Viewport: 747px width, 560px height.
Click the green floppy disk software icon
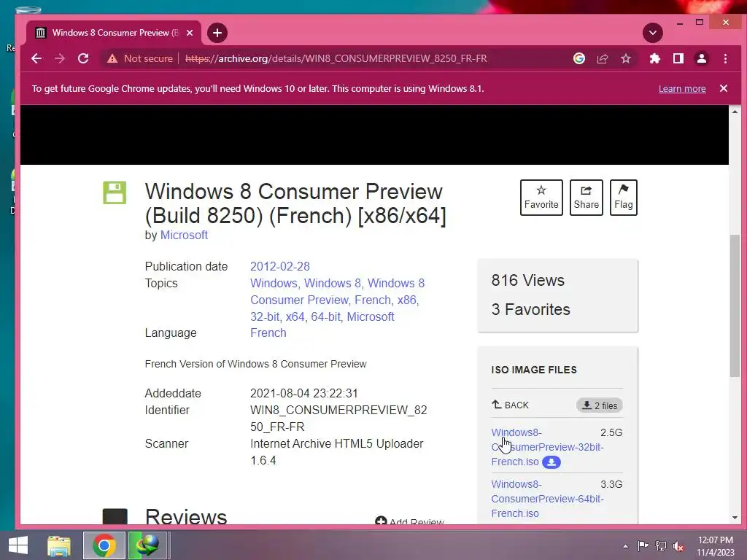(115, 192)
